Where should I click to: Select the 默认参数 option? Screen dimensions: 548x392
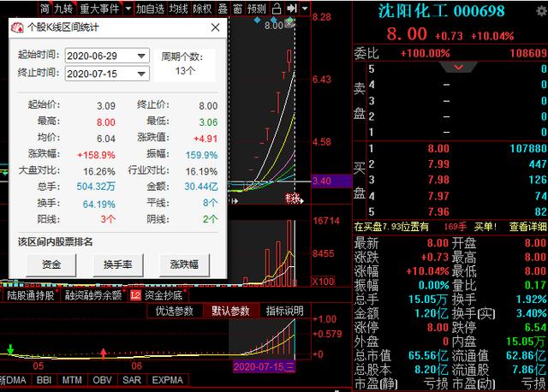(x=230, y=311)
